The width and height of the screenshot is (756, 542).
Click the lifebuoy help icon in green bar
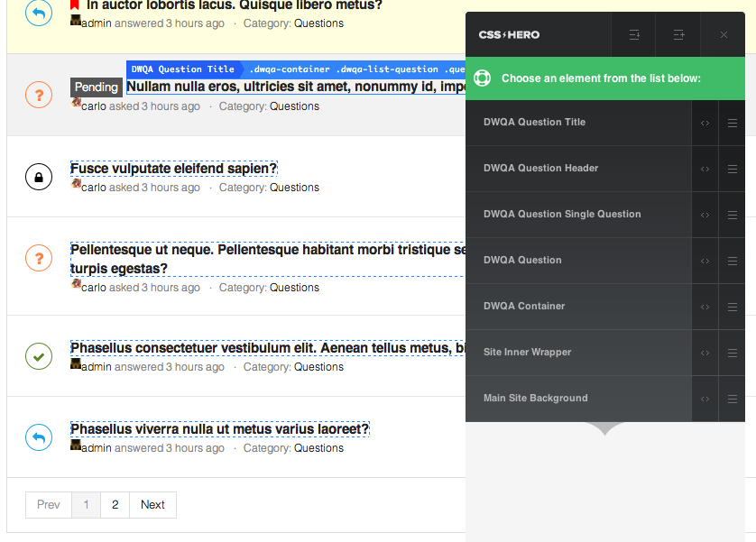[x=482, y=78]
